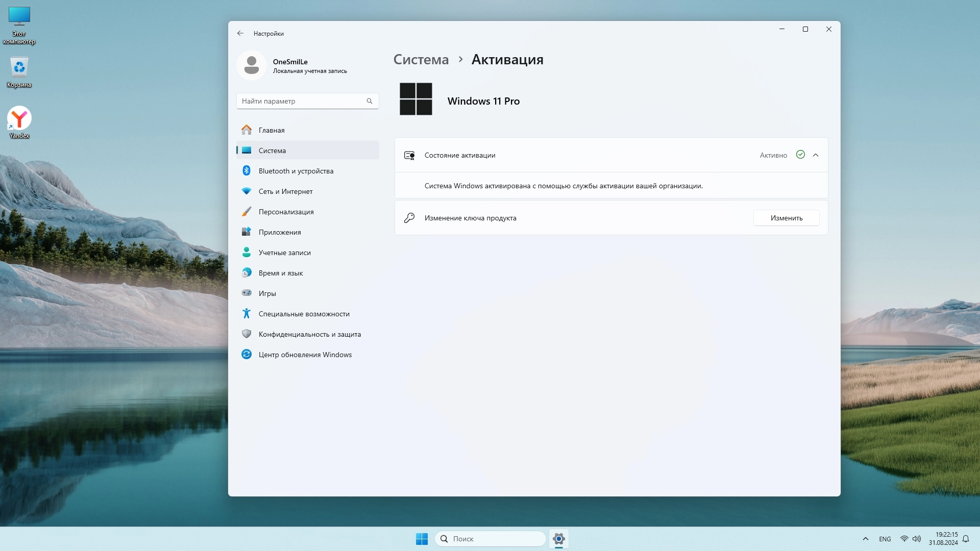The height and width of the screenshot is (551, 980).
Task: Select Система in the sidebar
Action: click(x=272, y=151)
